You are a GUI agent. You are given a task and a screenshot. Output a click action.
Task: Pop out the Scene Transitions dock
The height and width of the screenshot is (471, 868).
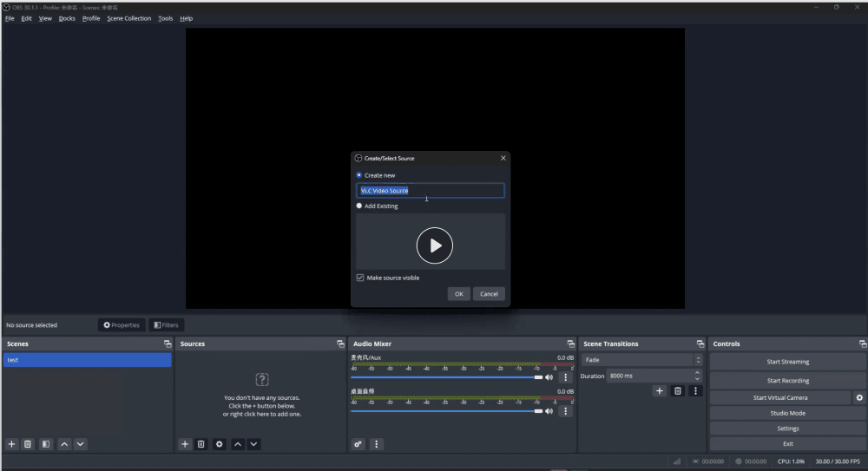pos(700,343)
